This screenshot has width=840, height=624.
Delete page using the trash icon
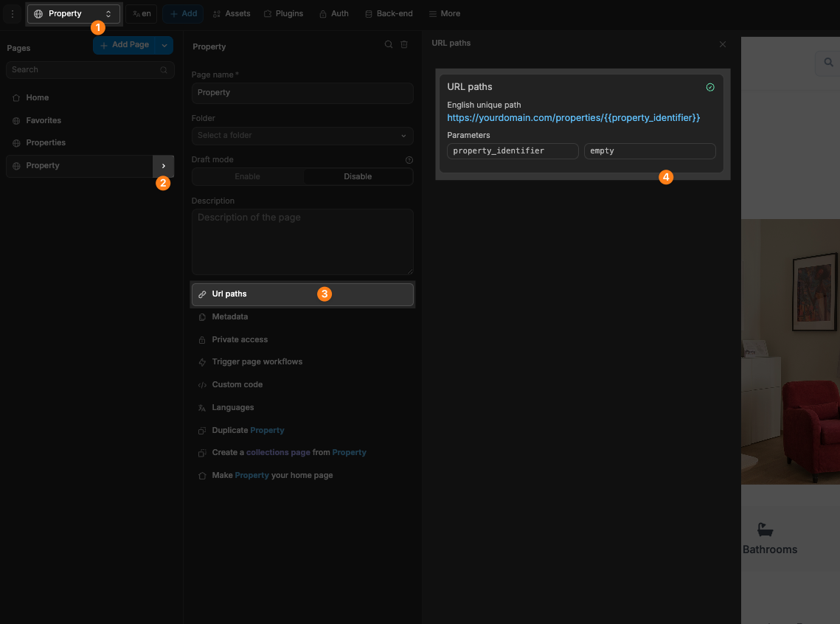click(x=404, y=45)
